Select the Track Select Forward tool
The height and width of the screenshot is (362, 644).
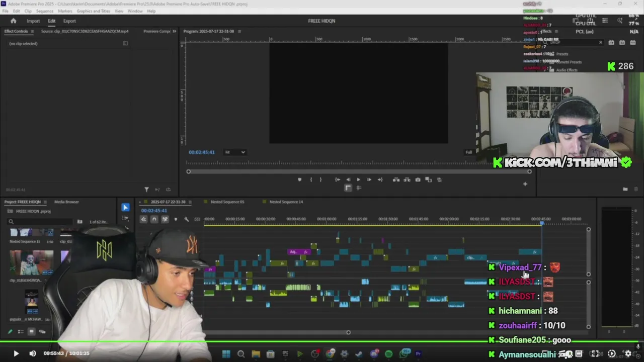tap(125, 219)
